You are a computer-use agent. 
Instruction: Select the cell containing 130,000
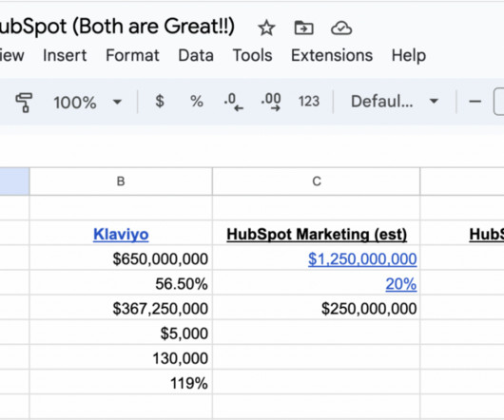121,357
